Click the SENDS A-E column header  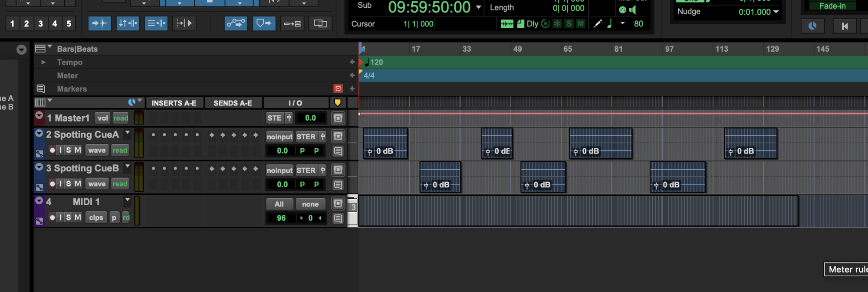point(233,103)
